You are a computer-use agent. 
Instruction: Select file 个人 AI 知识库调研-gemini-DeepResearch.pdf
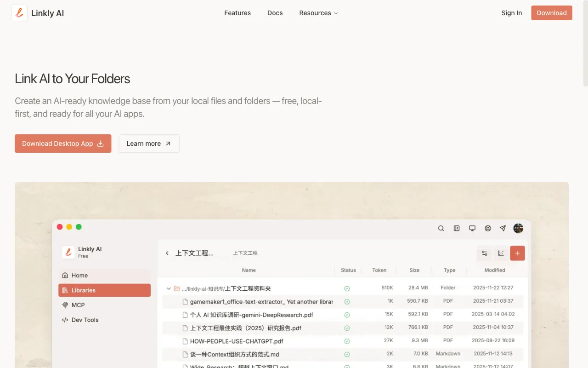(252, 315)
